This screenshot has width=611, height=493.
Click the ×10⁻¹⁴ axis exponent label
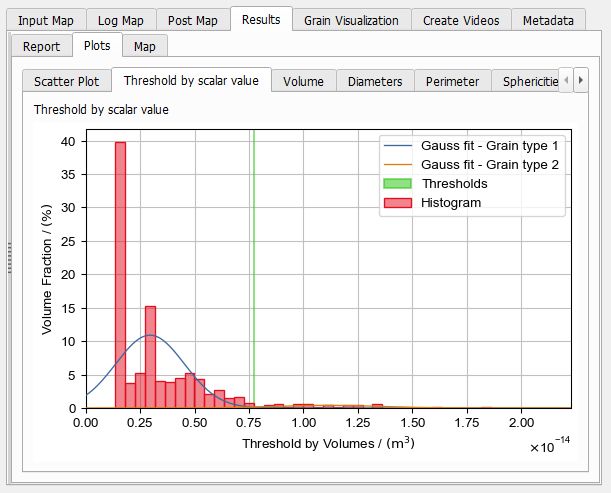coord(550,445)
